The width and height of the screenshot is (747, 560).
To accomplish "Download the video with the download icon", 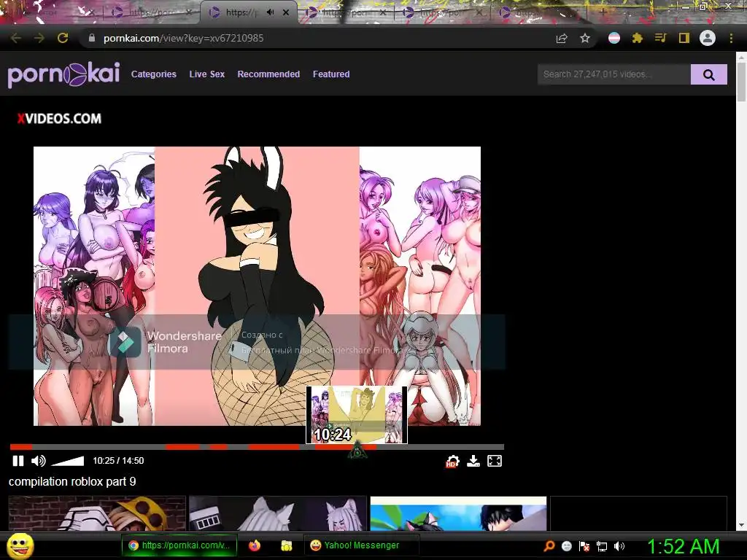I will pos(473,461).
